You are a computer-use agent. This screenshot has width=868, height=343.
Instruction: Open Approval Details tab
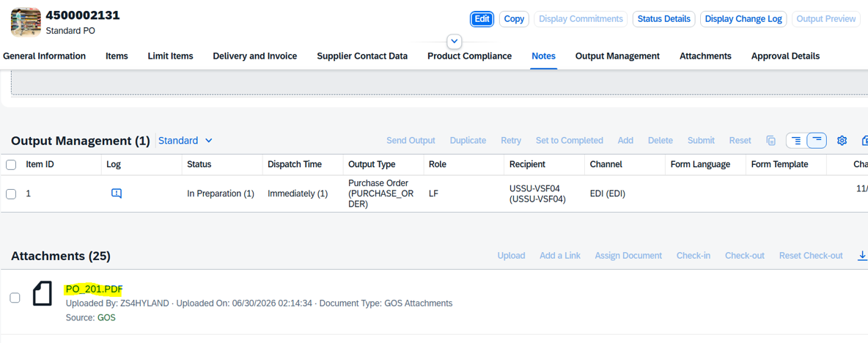click(x=785, y=56)
